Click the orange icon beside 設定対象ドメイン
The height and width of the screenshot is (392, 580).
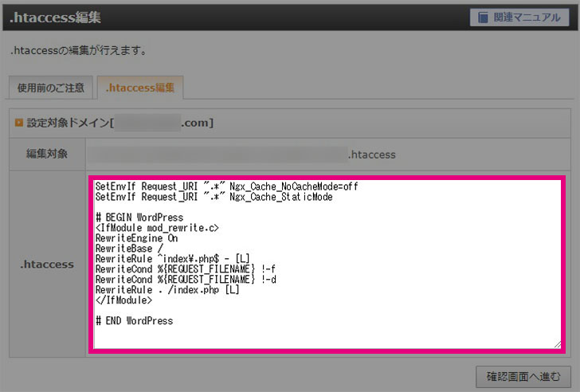point(19,123)
